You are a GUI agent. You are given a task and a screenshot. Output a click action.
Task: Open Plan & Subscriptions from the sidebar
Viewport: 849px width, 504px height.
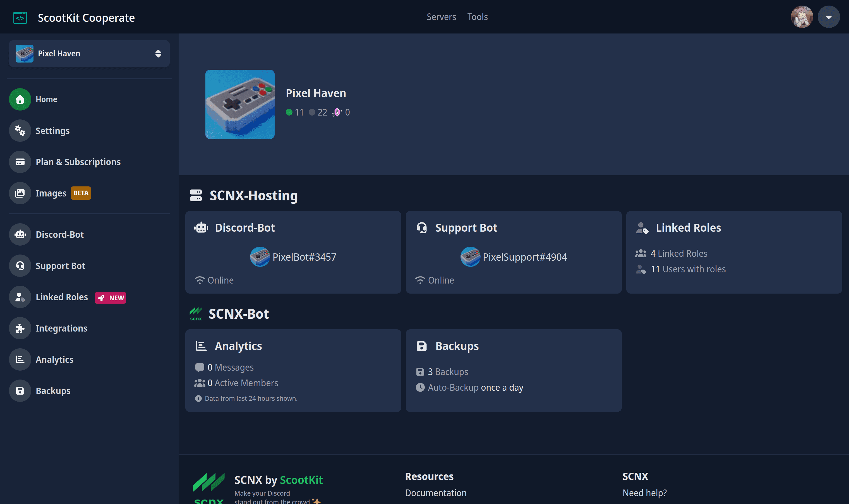78,162
